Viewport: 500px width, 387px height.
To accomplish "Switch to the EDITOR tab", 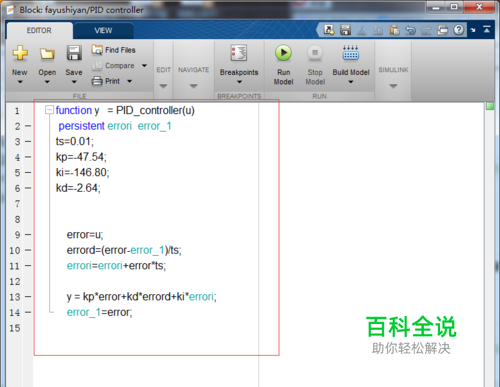I will (x=39, y=31).
